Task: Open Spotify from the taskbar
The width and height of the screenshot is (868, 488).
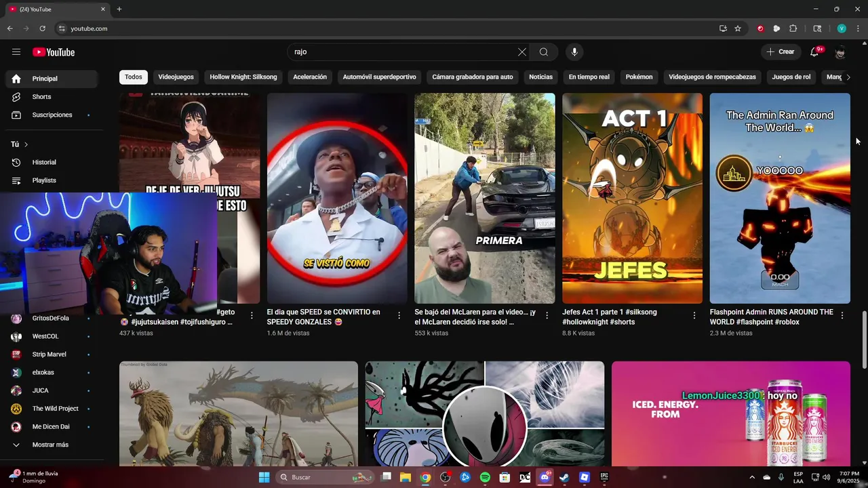Action: coord(485,477)
